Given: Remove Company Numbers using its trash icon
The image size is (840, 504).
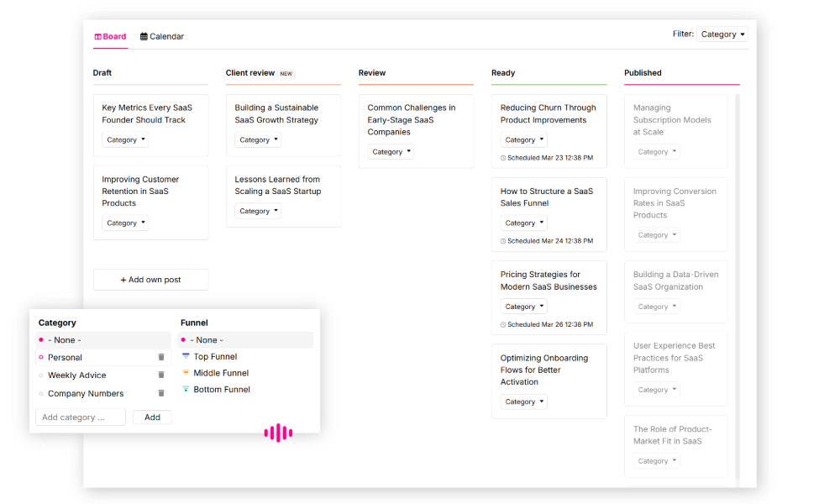Looking at the screenshot, I should (x=161, y=393).
